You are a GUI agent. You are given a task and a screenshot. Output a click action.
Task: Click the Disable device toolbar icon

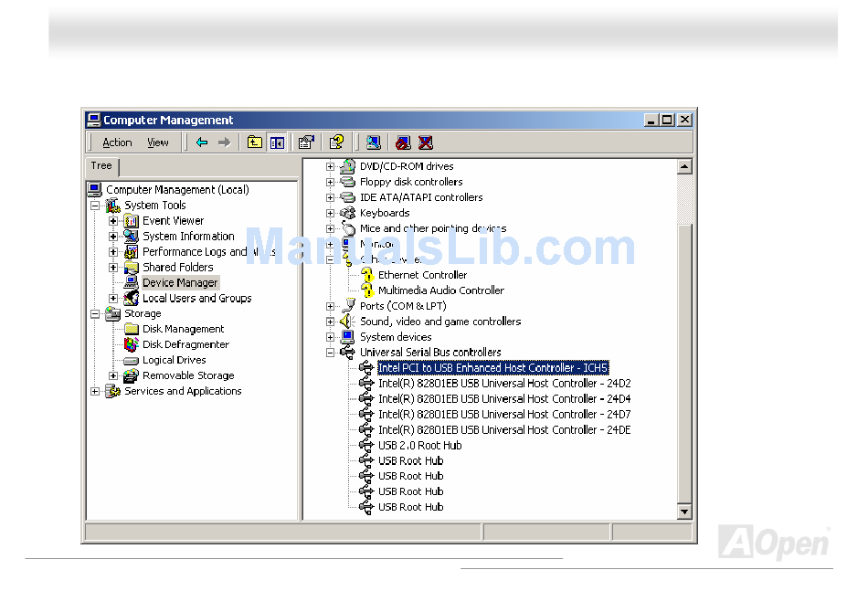[x=403, y=142]
